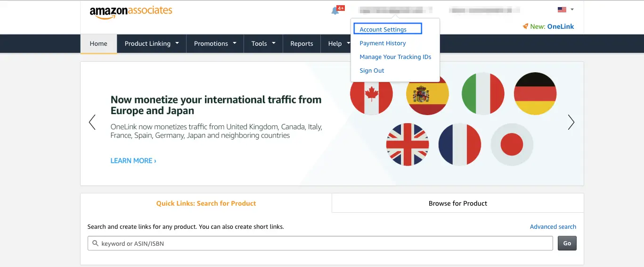644x267 pixels.
Task: Choose Payment History from the dropdown
Action: tap(383, 43)
